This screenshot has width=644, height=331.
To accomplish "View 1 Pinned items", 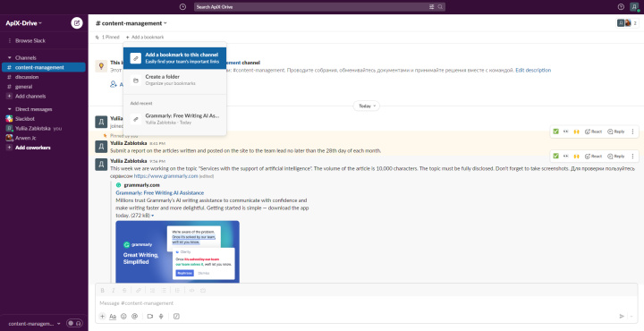I will point(107,37).
